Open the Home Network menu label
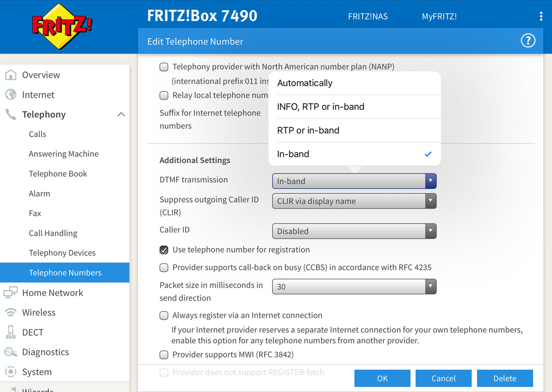 (53, 293)
